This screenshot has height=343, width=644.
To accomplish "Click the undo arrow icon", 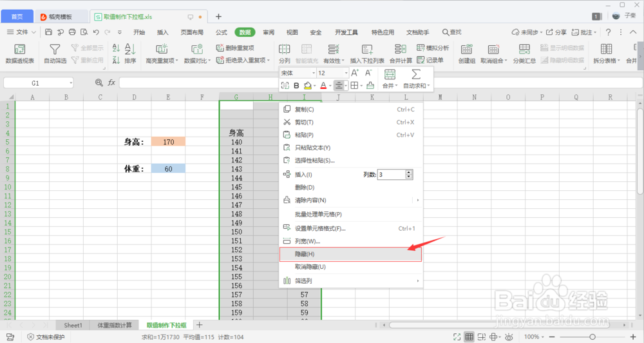I will [x=96, y=32].
